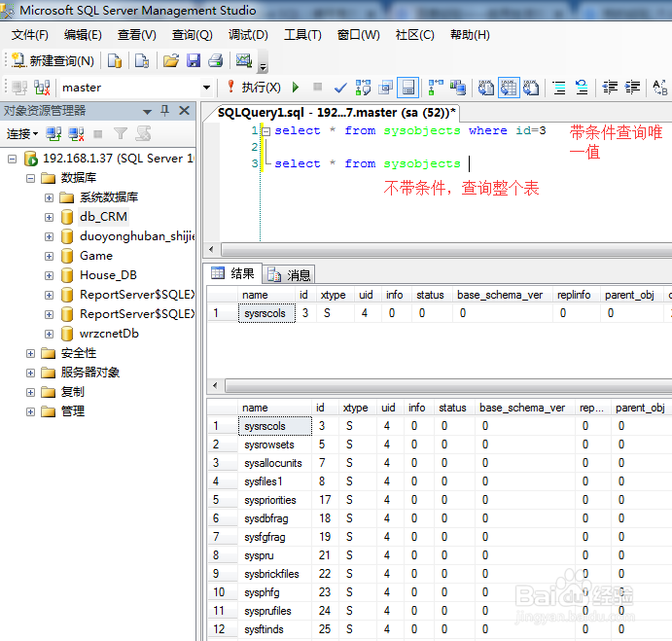Switch to the 结果 results tab
672x641 pixels.
tap(233, 273)
